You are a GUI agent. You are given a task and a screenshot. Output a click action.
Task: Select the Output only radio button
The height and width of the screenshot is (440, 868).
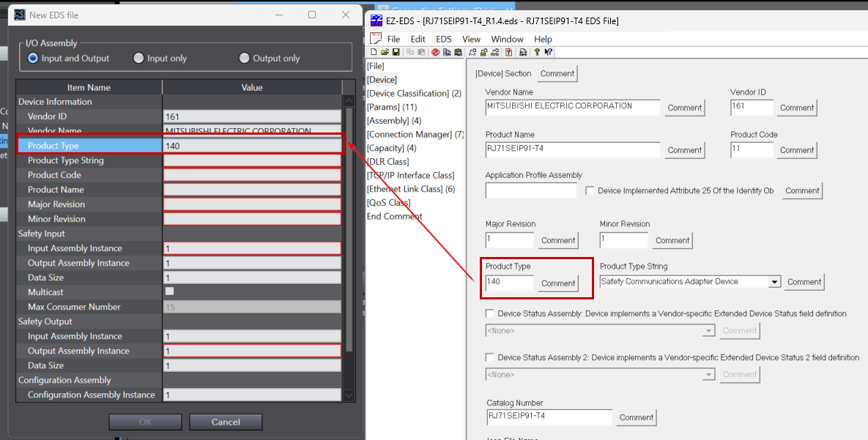pos(244,58)
